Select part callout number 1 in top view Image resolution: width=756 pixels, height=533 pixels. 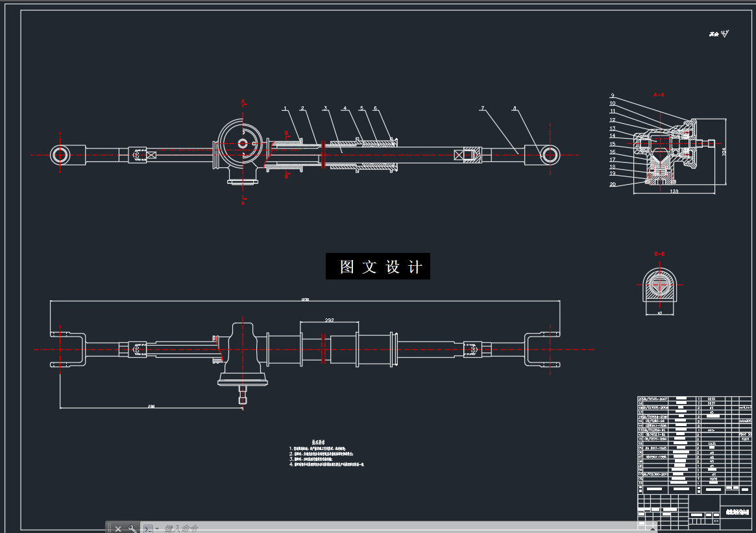click(x=284, y=109)
